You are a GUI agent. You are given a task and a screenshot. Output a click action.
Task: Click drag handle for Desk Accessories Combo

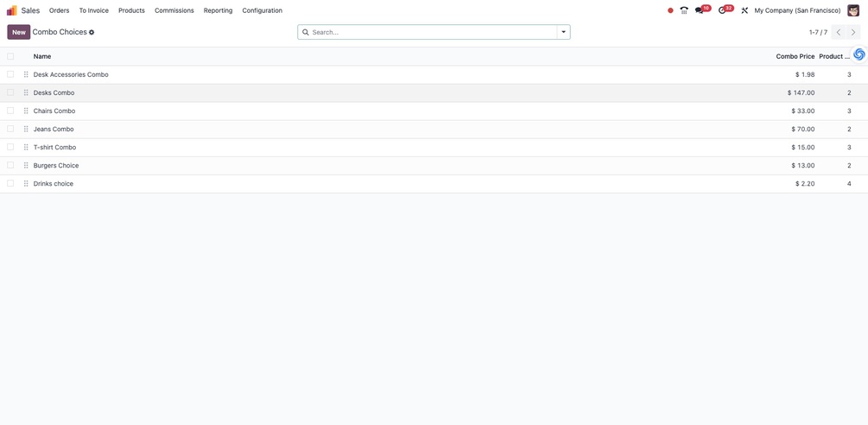[26, 74]
